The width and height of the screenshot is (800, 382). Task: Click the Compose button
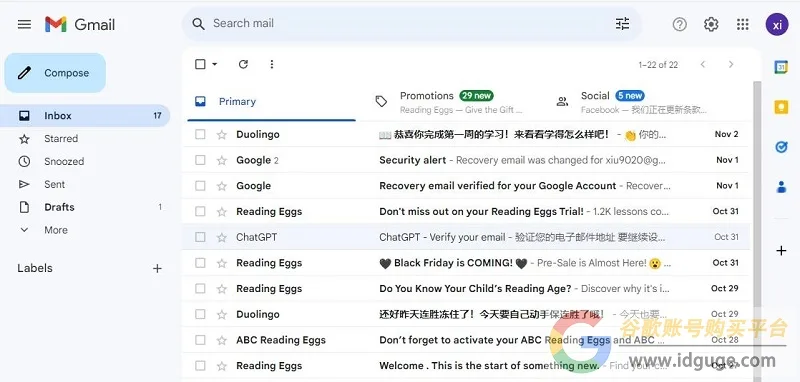point(55,73)
